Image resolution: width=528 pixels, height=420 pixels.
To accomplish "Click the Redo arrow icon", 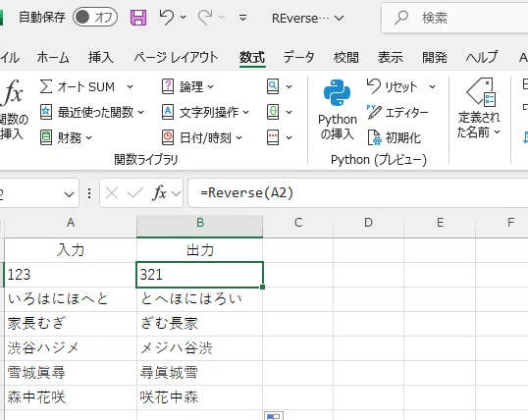I will point(205,17).
